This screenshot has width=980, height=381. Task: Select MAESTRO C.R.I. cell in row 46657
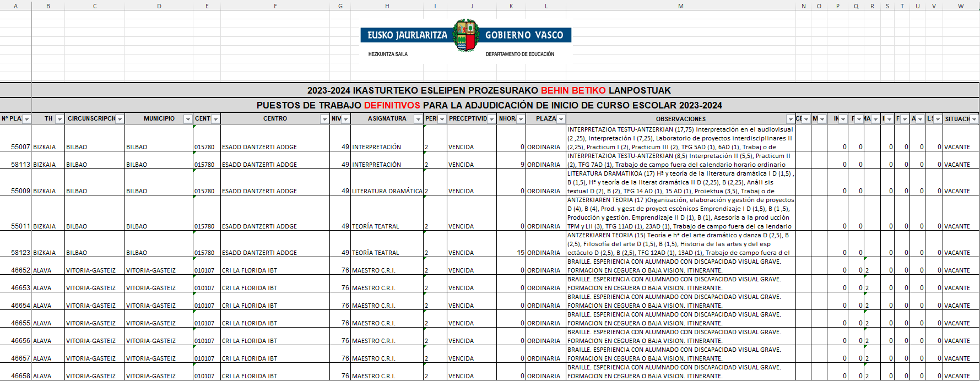(x=387, y=354)
